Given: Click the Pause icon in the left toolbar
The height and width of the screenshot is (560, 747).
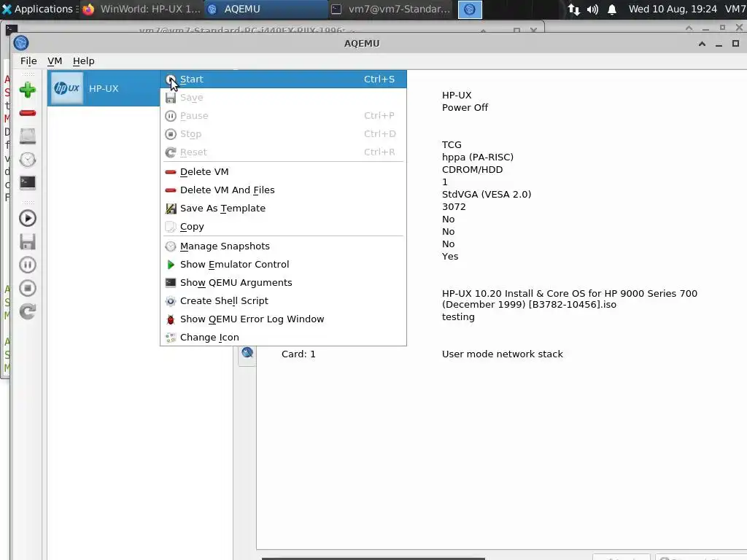Looking at the screenshot, I should point(28,265).
